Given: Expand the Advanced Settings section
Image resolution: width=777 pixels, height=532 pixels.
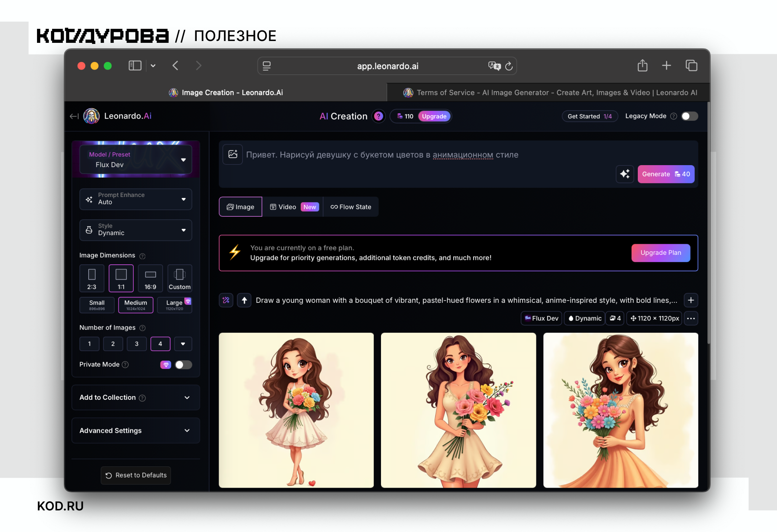Looking at the screenshot, I should pyautogui.click(x=136, y=431).
